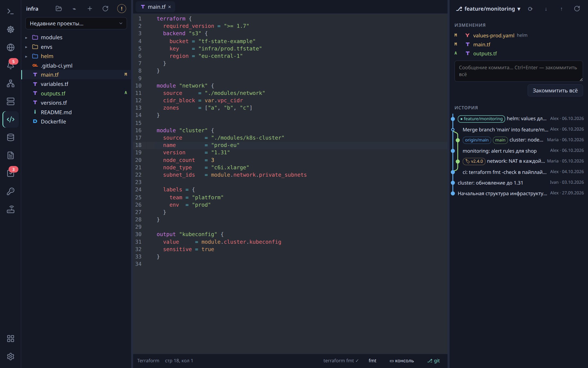Open the globe network icon
Screen dimensions: 588x368
click(x=10, y=47)
